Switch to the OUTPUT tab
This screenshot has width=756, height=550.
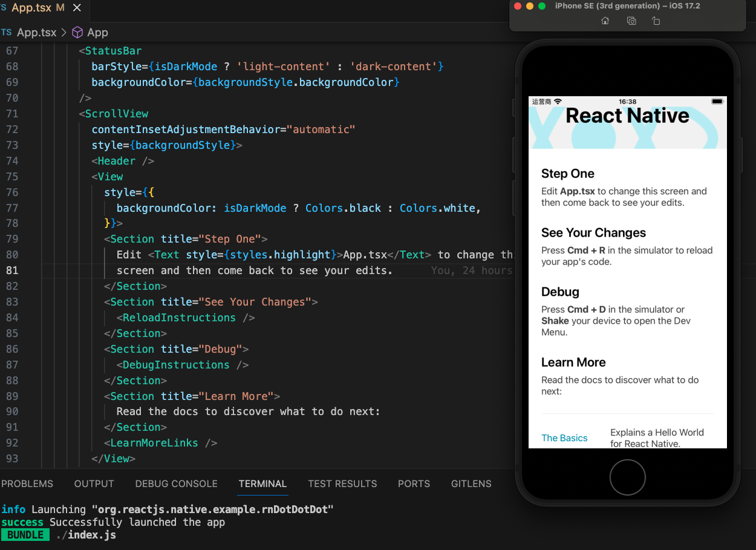(94, 483)
